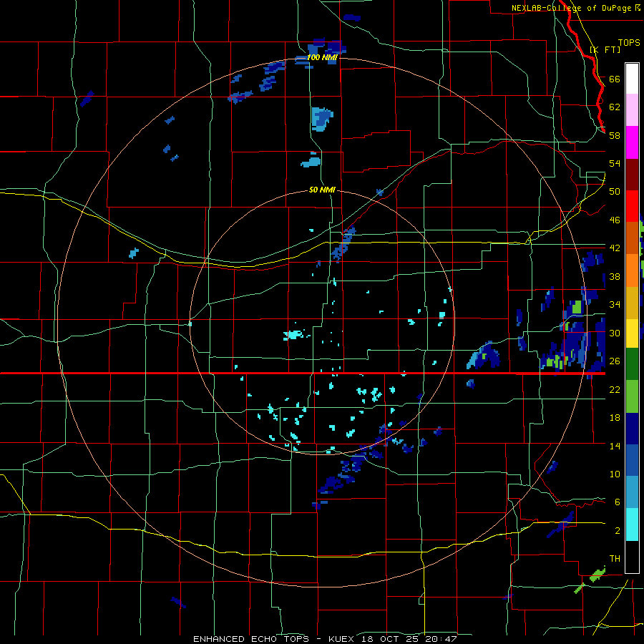Click the 62 value on the legend scale
This screenshot has width=644, height=644.
615,107
